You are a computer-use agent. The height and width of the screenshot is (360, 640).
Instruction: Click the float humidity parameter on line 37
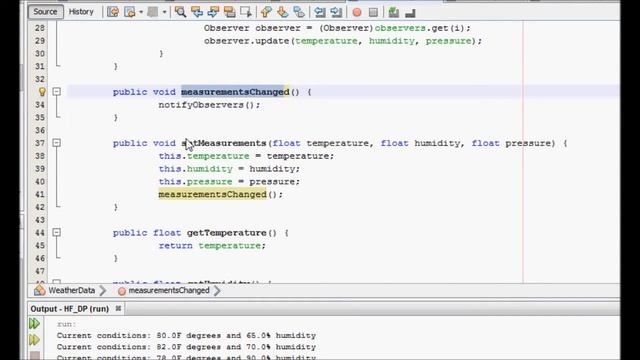[421, 143]
